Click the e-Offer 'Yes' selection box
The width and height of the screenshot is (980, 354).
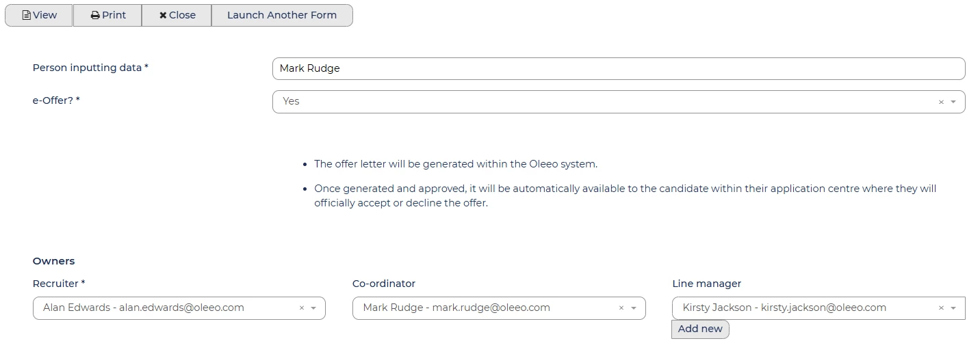pos(602,102)
